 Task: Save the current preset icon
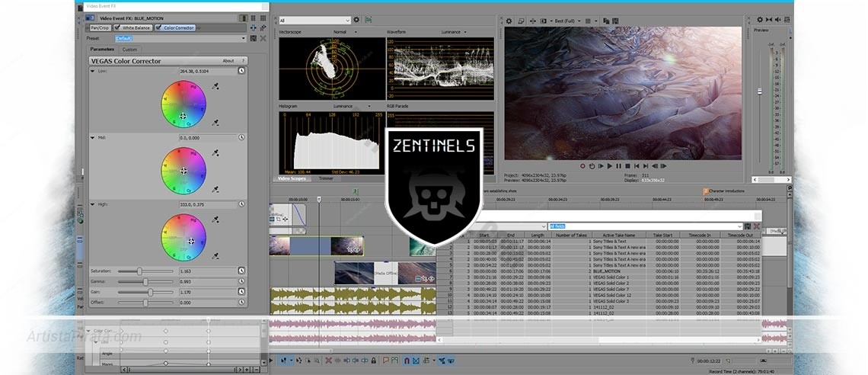pyautogui.click(x=254, y=38)
